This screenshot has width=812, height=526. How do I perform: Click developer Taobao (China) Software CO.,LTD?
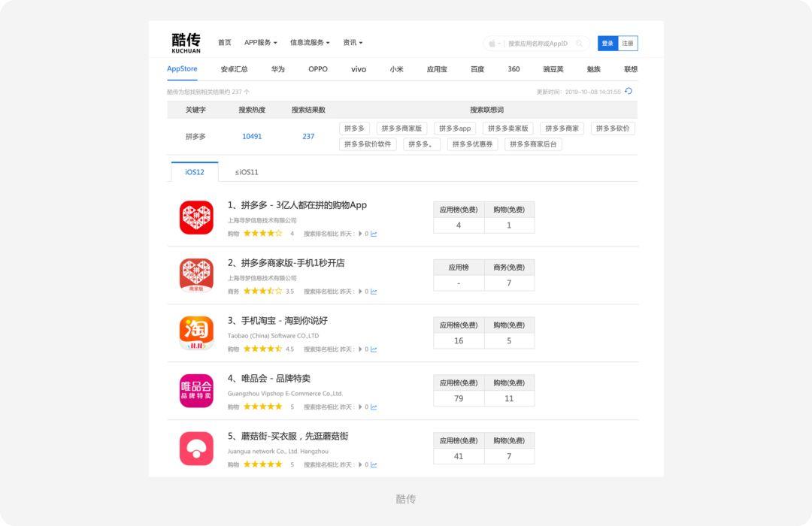[274, 336]
